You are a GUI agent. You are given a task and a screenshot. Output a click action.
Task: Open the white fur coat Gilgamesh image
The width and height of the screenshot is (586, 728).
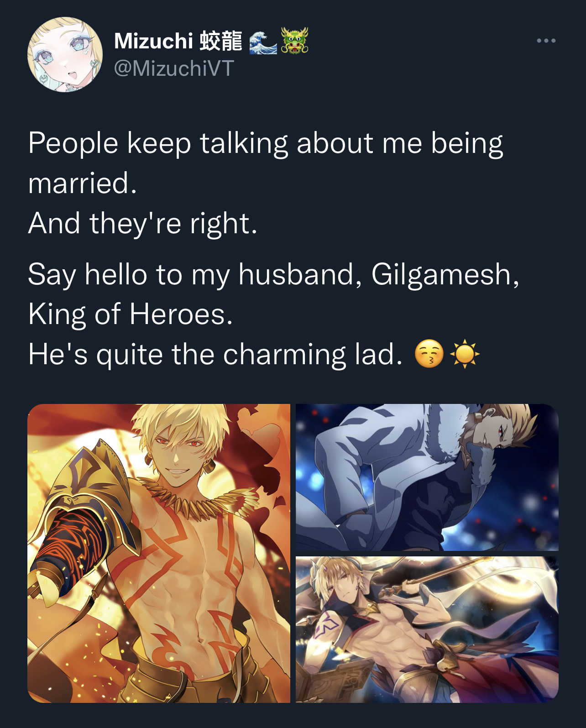pyautogui.click(x=427, y=477)
